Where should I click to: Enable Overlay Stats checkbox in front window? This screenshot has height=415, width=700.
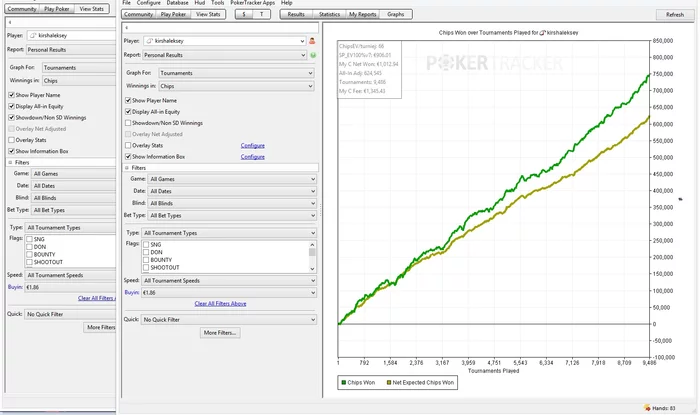(128, 145)
